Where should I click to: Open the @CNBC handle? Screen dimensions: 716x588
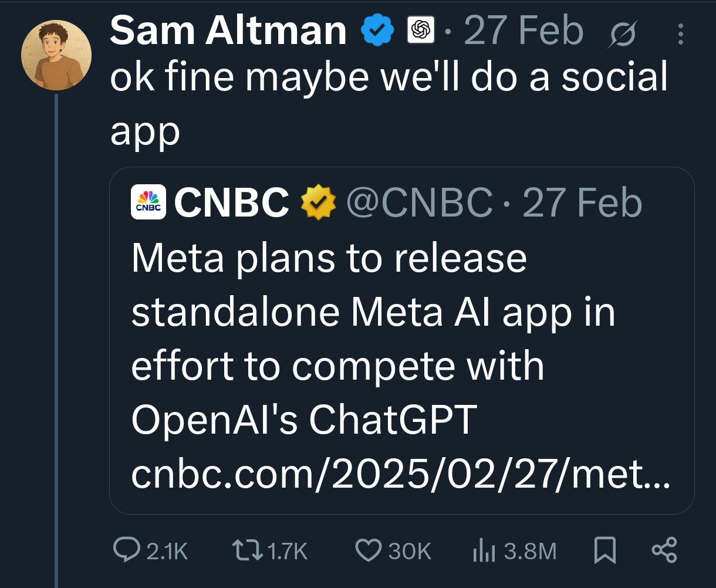click(420, 202)
